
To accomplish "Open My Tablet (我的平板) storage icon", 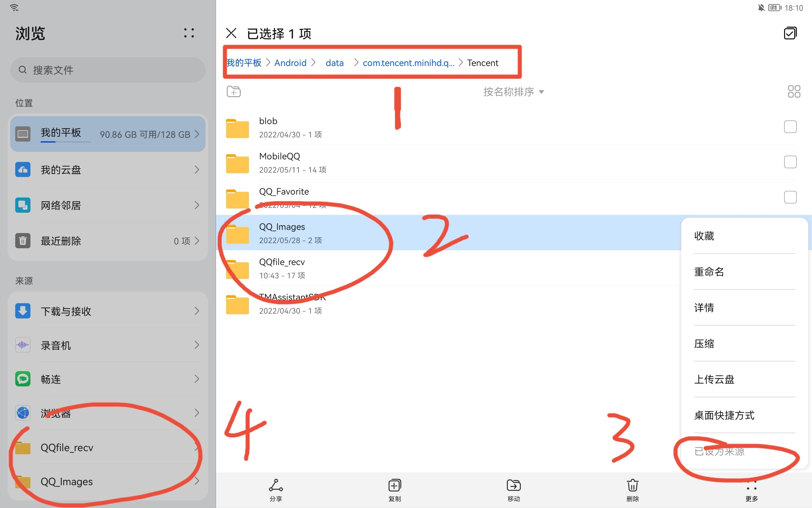I will click(23, 134).
